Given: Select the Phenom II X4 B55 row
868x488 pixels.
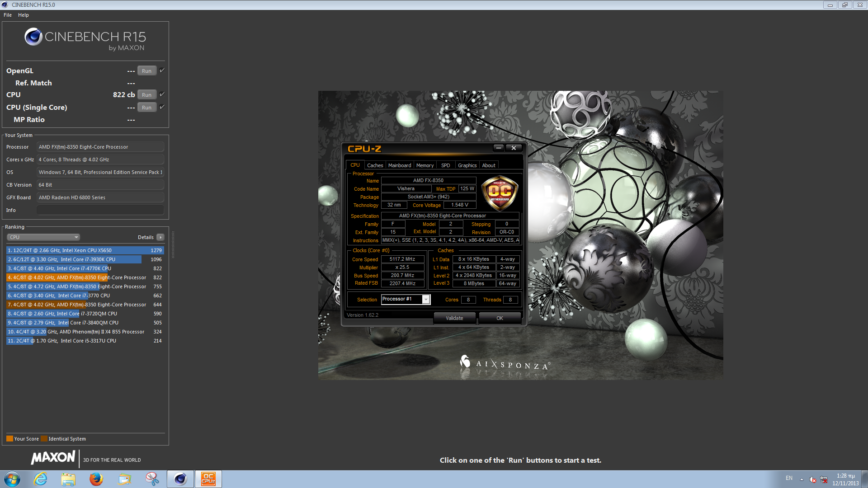Looking at the screenshot, I should [x=85, y=332].
